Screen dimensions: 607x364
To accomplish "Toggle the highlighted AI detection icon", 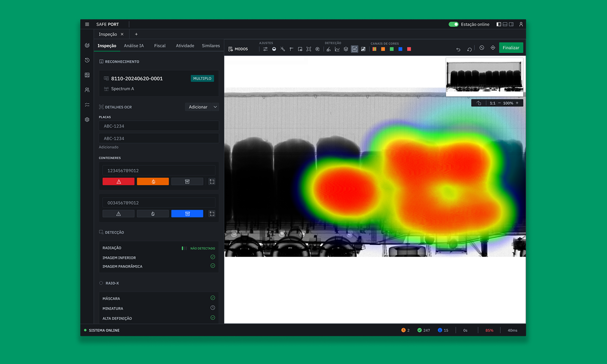I will pos(355,49).
